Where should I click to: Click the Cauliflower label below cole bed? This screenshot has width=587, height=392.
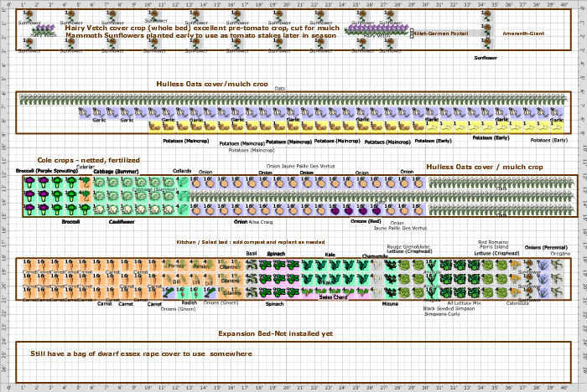point(122,222)
